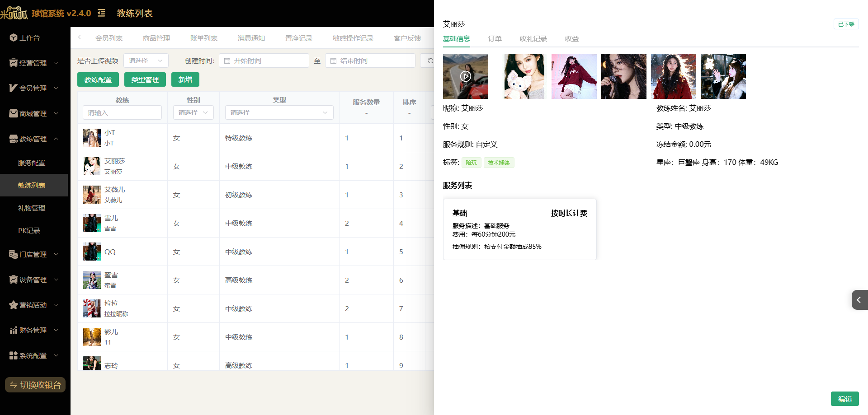Play the coach video thumbnail

pos(466,76)
